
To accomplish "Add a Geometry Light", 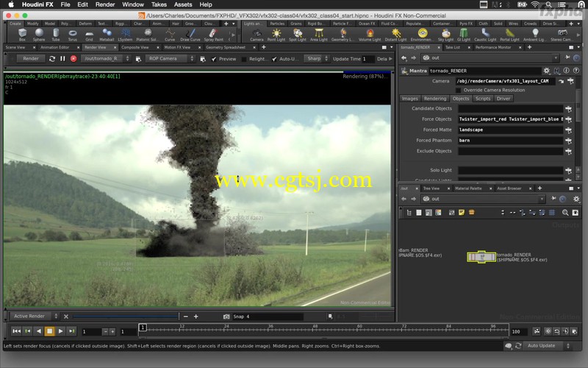I will tap(343, 35).
